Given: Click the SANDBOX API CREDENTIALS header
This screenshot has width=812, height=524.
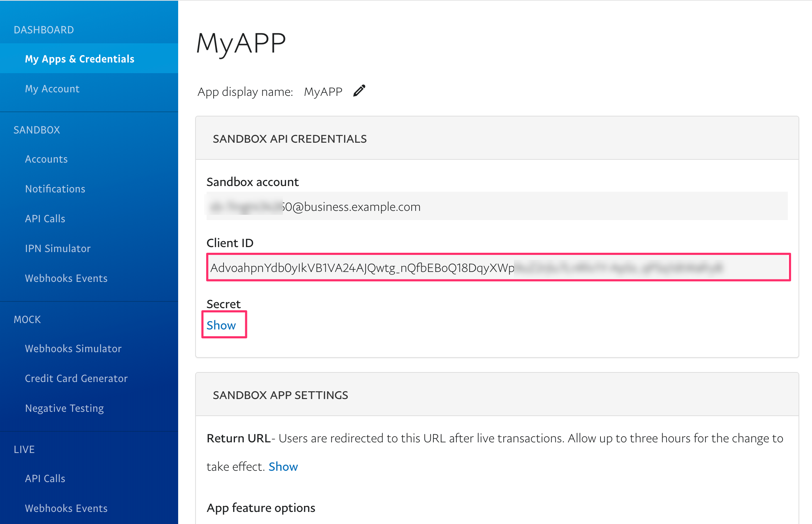Looking at the screenshot, I should (290, 139).
